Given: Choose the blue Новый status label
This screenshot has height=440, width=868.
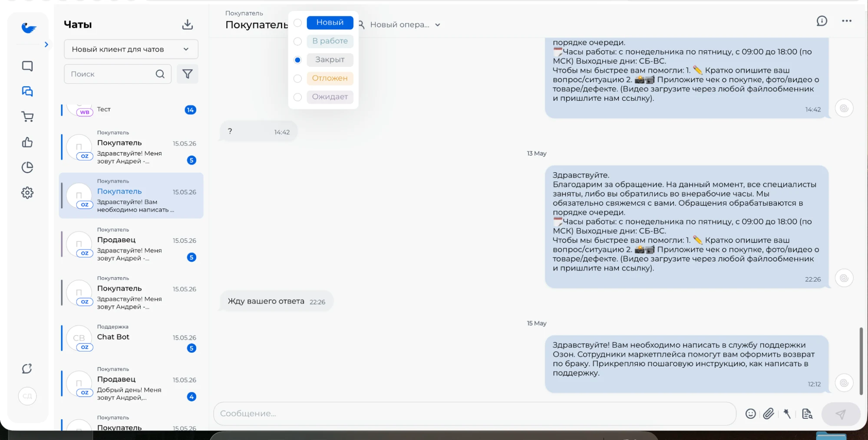Looking at the screenshot, I should (330, 23).
